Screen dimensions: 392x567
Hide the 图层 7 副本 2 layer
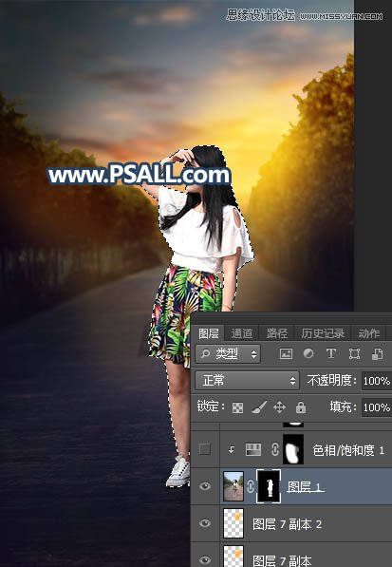point(205,523)
